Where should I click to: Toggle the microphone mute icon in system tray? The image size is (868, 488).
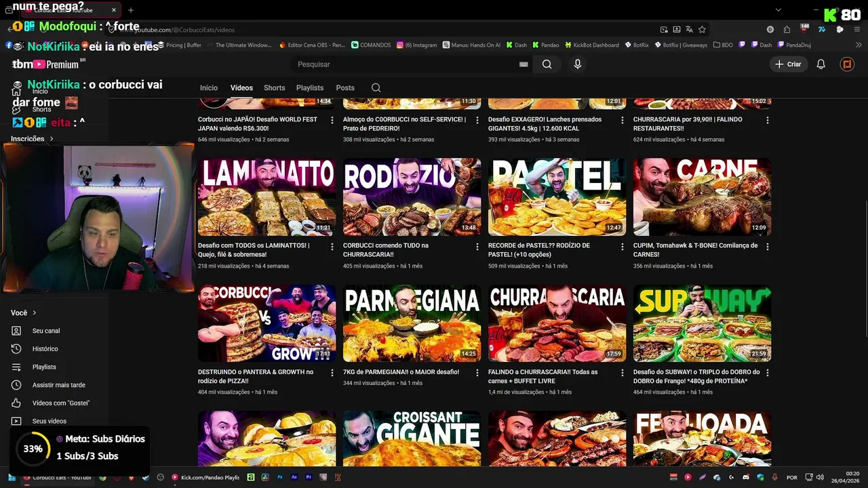coord(774,477)
